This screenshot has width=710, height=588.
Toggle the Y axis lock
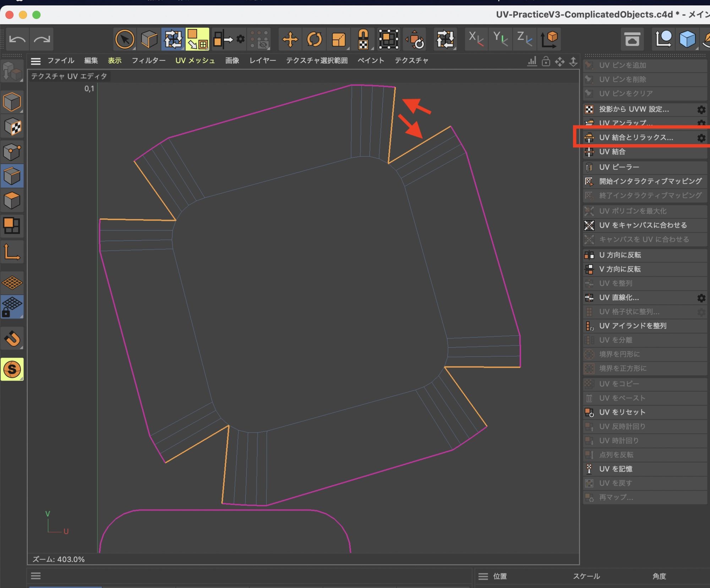500,38
